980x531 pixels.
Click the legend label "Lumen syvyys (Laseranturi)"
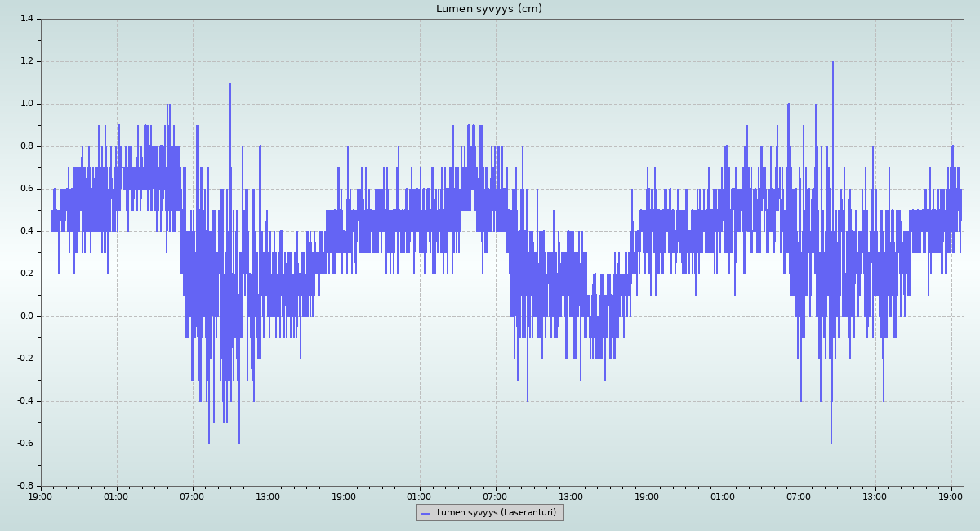496,513
